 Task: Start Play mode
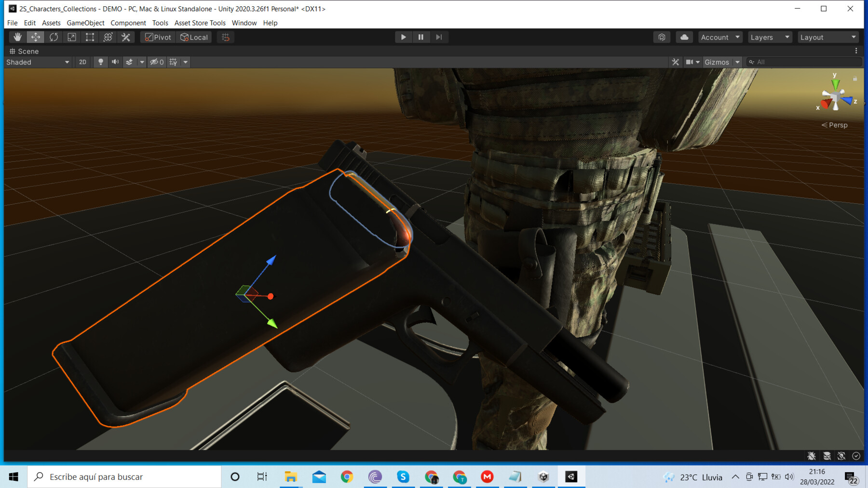click(x=403, y=37)
